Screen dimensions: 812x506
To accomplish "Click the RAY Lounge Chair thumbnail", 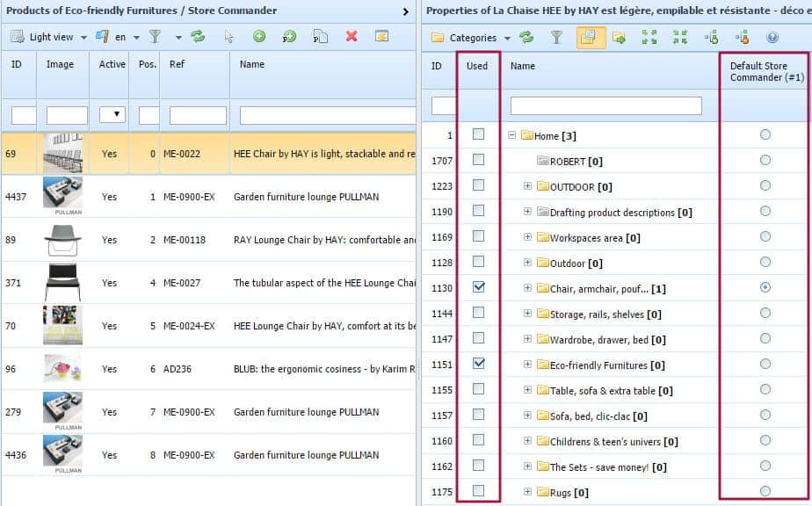I will [x=62, y=240].
